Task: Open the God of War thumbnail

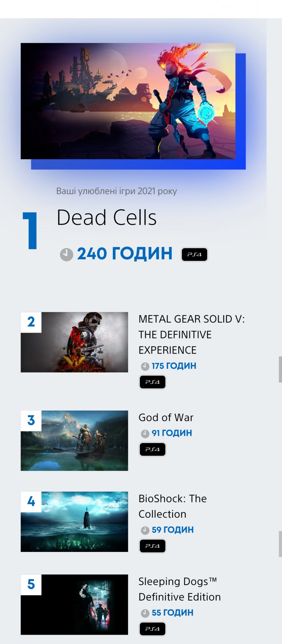Action: pos(74,440)
